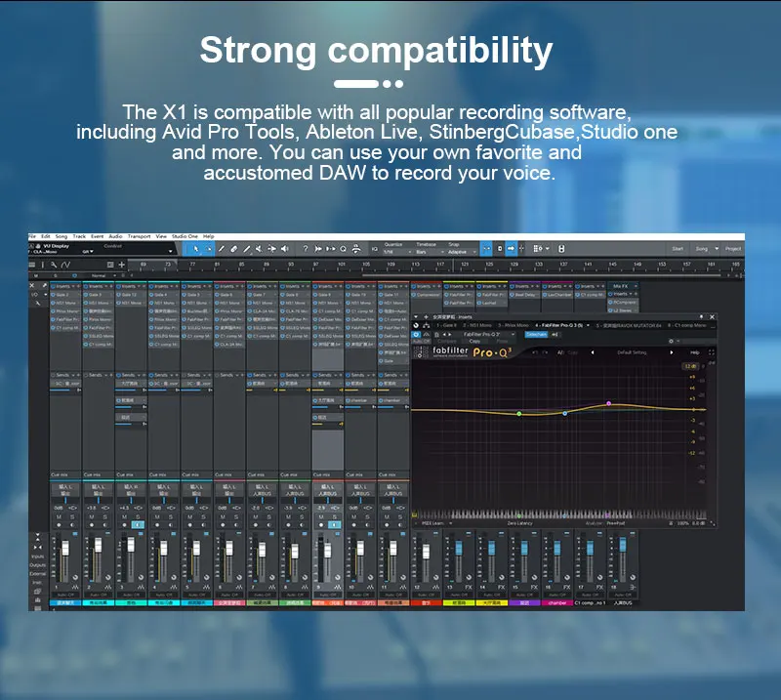Click the plus add-track icon
This screenshot has height=700, width=781.
tap(121, 265)
